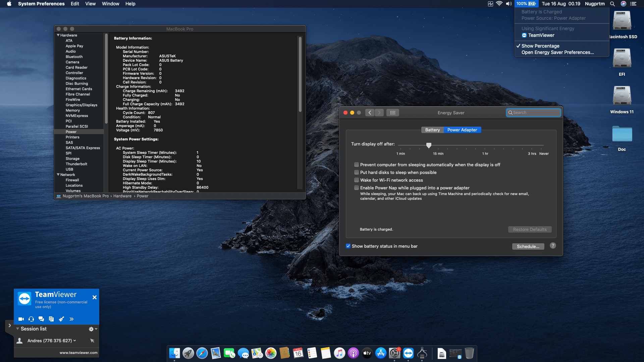The height and width of the screenshot is (362, 644).
Task: Open Podcasts from the Dock
Action: click(353, 353)
